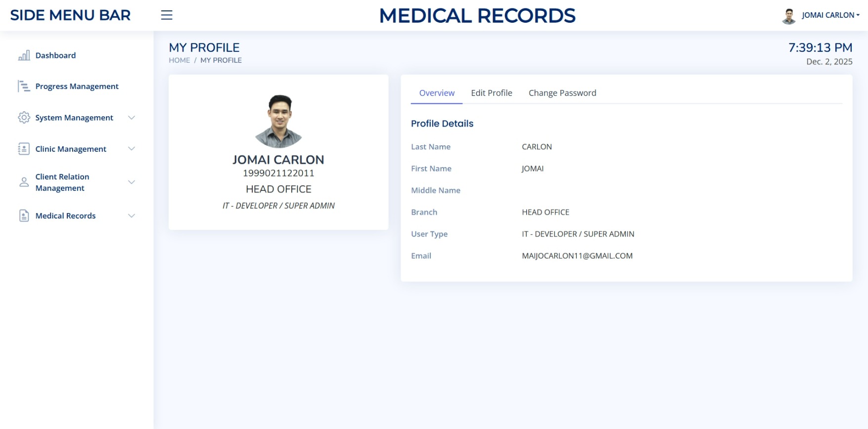
Task: Click the Medical Records document icon
Action: pyautogui.click(x=24, y=215)
